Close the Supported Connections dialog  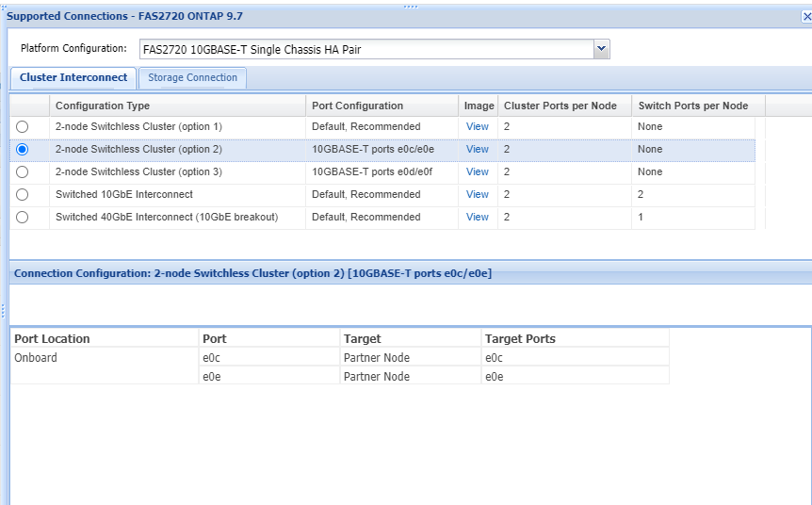coord(806,16)
